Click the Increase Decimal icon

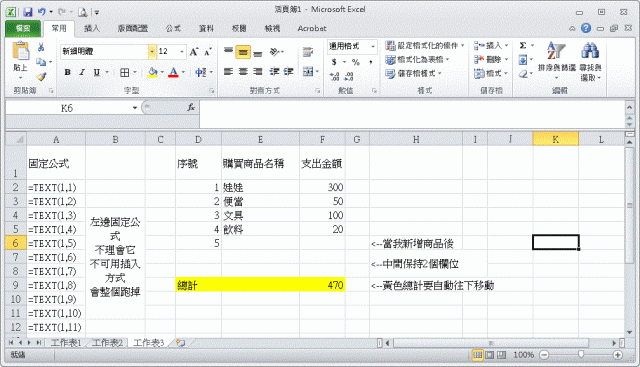(334, 76)
